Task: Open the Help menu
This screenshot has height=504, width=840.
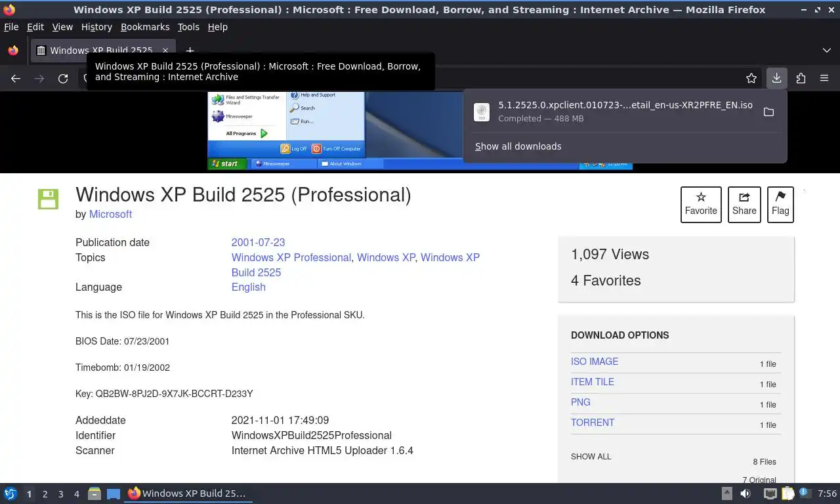Action: pyautogui.click(x=217, y=27)
